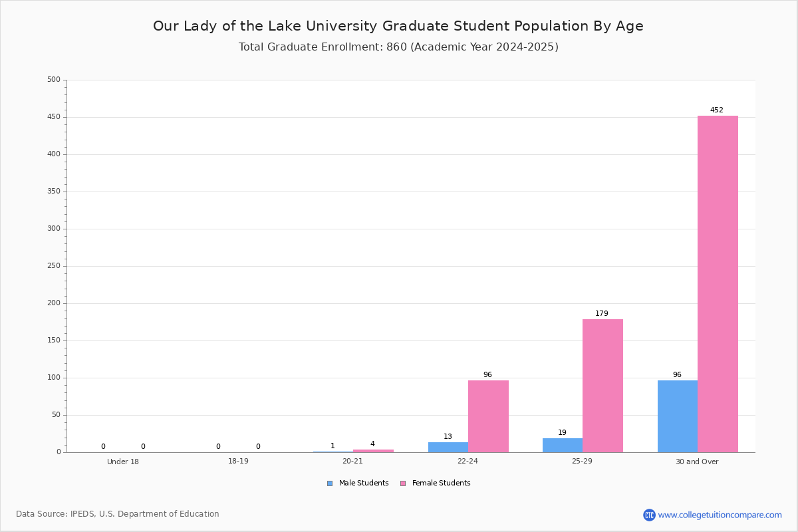Select the male bar for 30 and Over

pyautogui.click(x=678, y=416)
